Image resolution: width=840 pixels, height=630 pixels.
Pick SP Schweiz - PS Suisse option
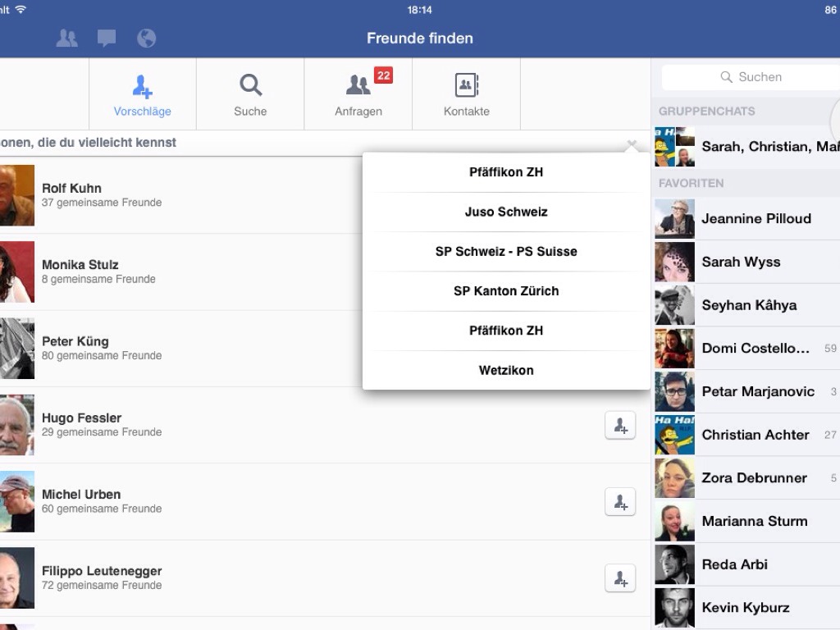[506, 252]
